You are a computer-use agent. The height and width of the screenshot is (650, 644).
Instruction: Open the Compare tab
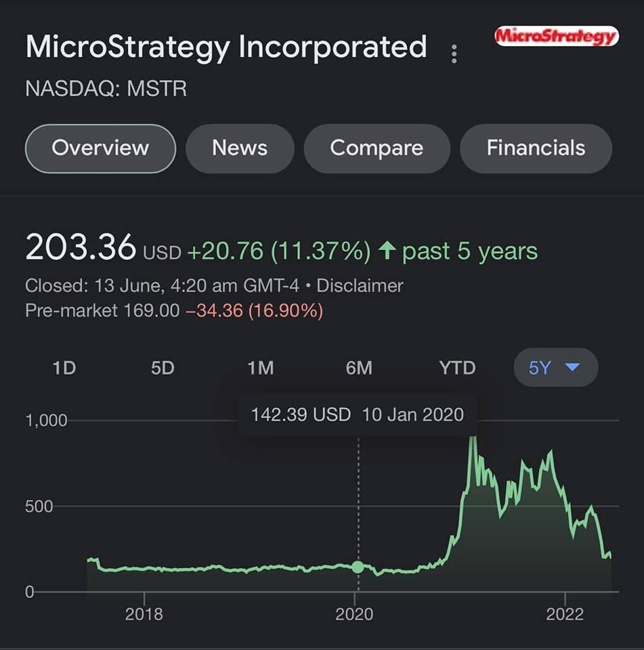pyautogui.click(x=377, y=148)
